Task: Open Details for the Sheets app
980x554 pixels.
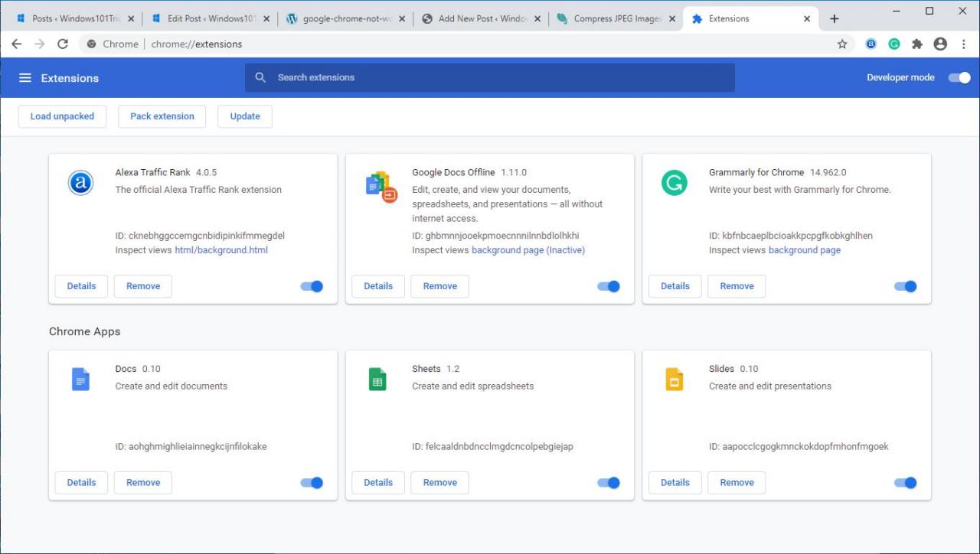Action: [x=378, y=483]
